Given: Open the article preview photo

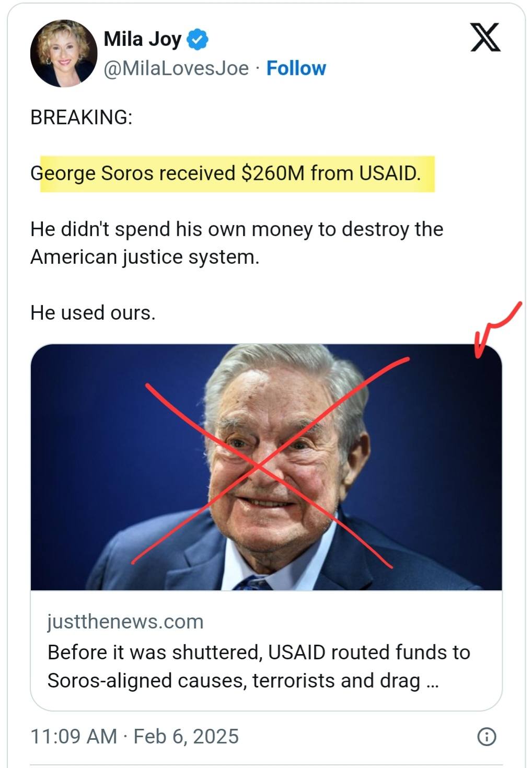Looking at the screenshot, I should coord(266,467).
